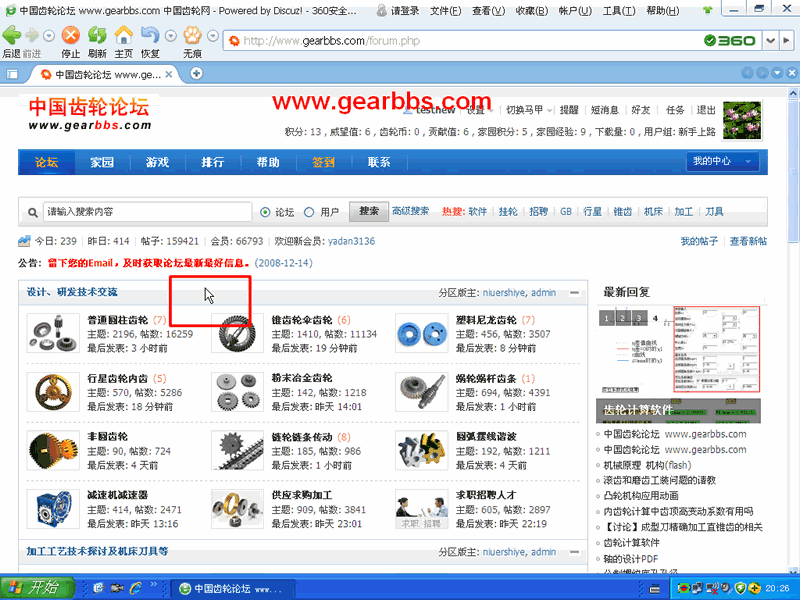Open the 我的中心 dropdown
This screenshot has width=800, height=600.
[722, 162]
